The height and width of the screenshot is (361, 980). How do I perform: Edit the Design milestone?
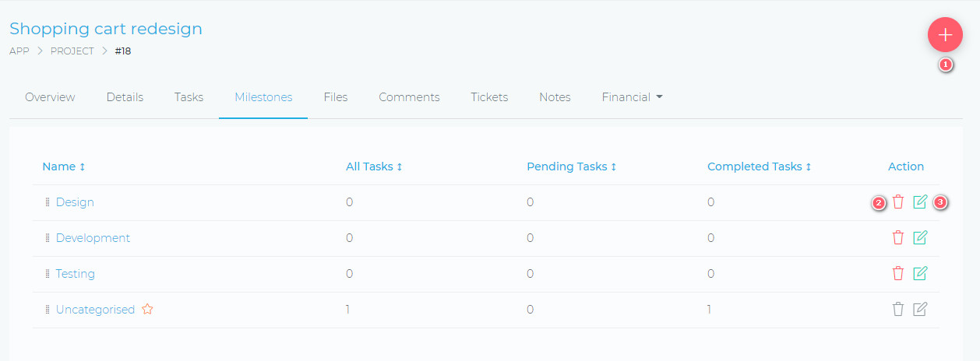[920, 202]
